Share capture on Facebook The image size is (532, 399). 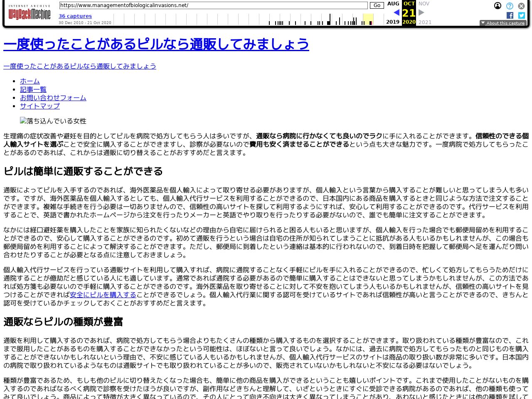click(x=510, y=15)
